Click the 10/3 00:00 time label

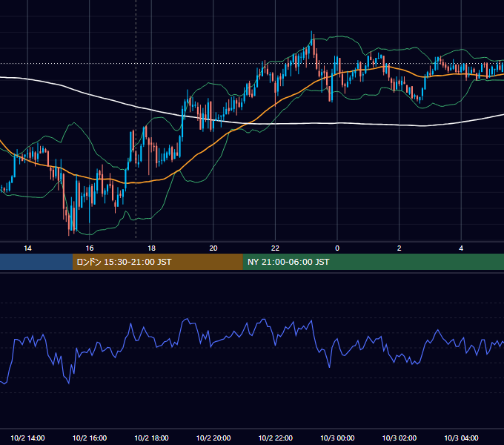pyautogui.click(x=337, y=438)
